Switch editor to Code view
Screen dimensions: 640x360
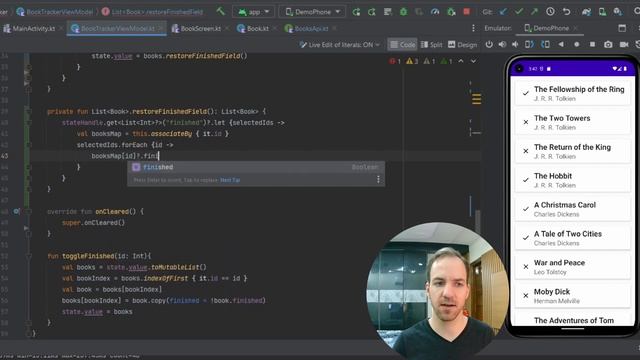click(402, 45)
